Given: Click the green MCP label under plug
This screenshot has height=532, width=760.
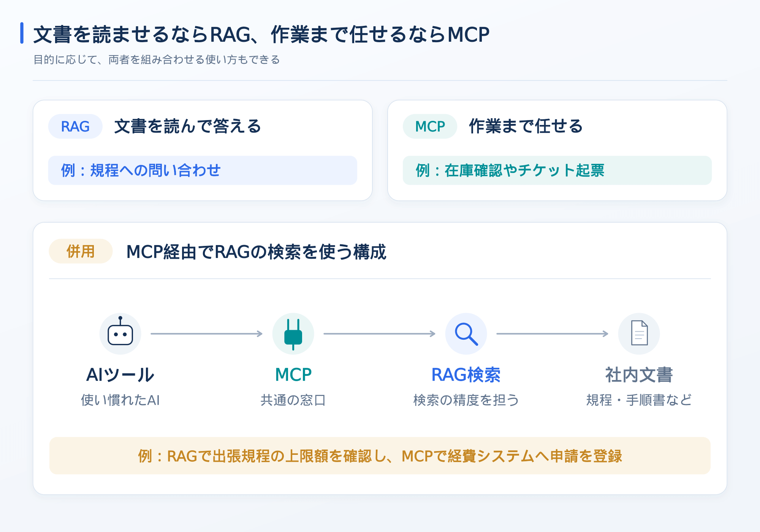Looking at the screenshot, I should pos(293,375).
